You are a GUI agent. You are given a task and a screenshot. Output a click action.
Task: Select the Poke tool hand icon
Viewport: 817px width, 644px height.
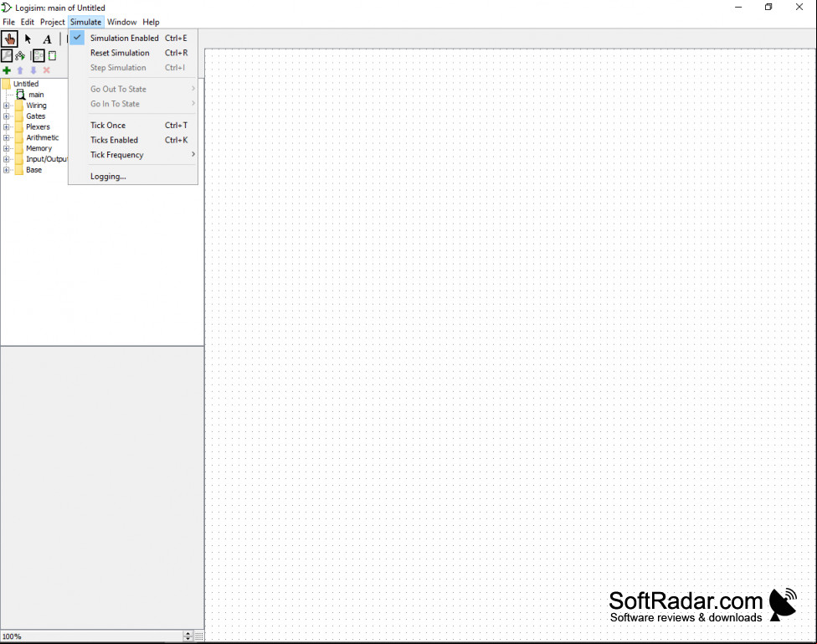point(9,39)
